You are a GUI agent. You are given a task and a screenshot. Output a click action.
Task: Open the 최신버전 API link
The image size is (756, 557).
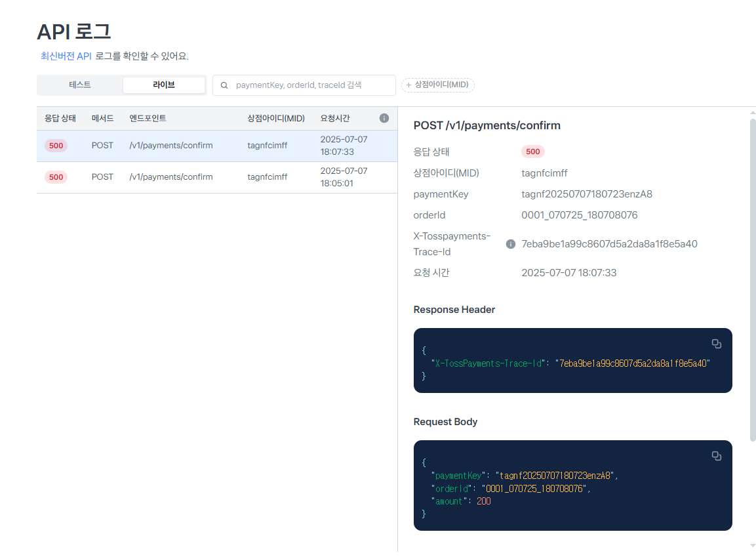(66, 56)
